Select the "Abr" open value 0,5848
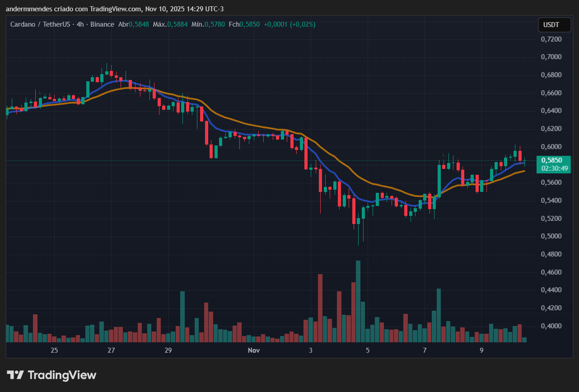 pyautogui.click(x=139, y=24)
